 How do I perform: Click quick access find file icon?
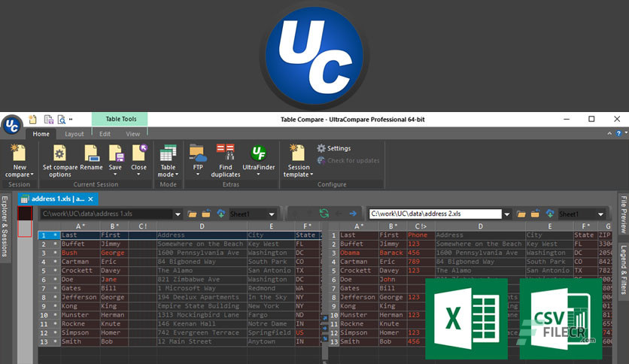pyautogui.click(x=62, y=120)
